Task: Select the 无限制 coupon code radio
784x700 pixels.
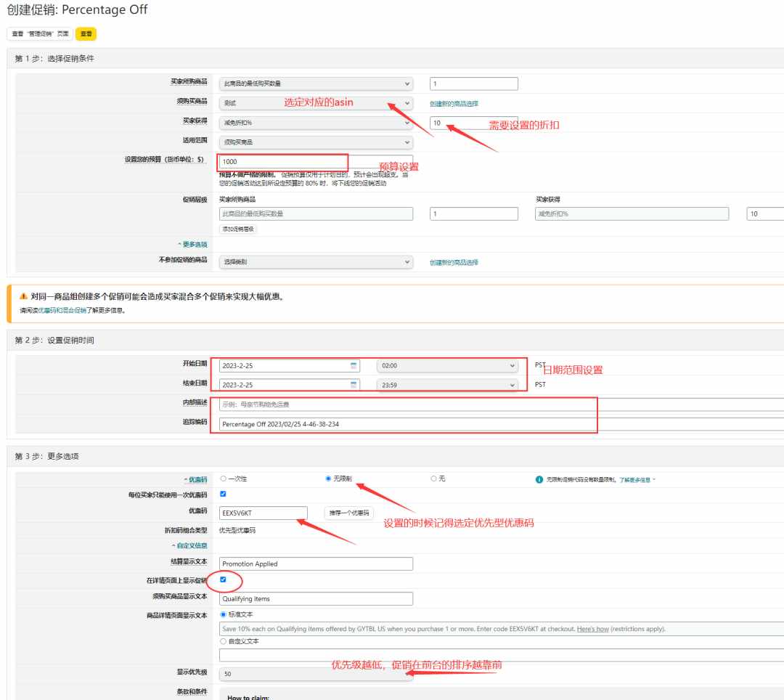Action: tap(328, 479)
